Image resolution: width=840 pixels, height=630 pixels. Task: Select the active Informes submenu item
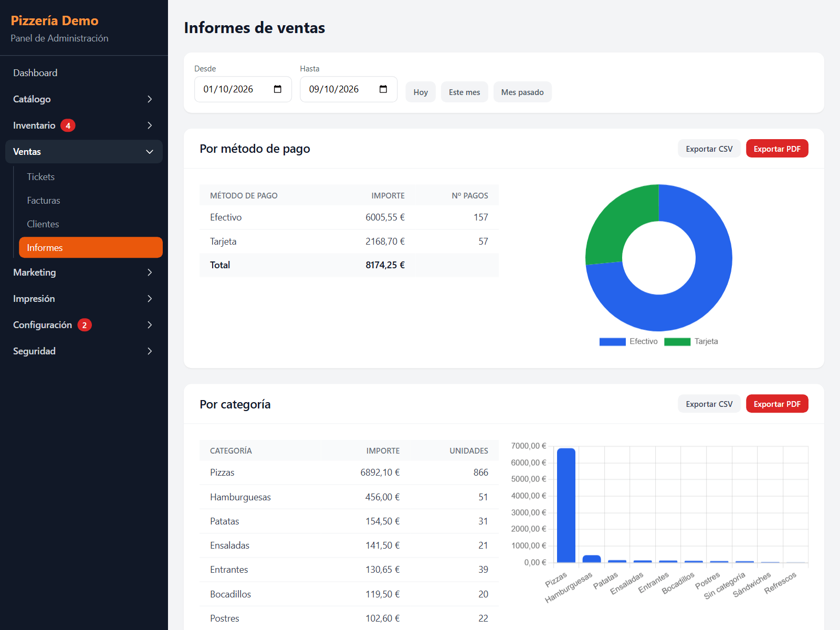[x=91, y=248]
